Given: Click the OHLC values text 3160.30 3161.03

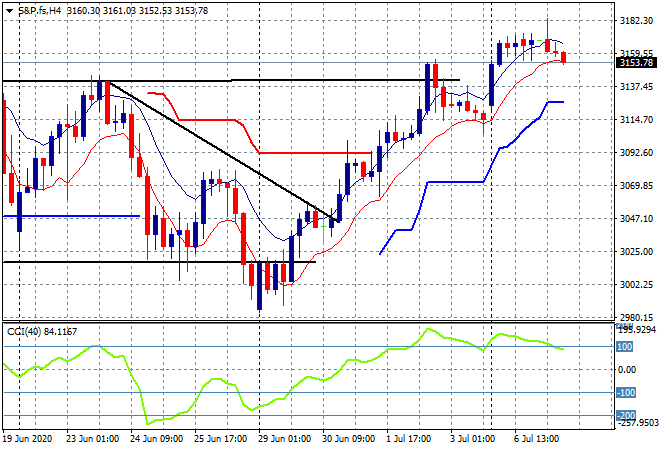Looking at the screenshot, I should click(101, 11).
